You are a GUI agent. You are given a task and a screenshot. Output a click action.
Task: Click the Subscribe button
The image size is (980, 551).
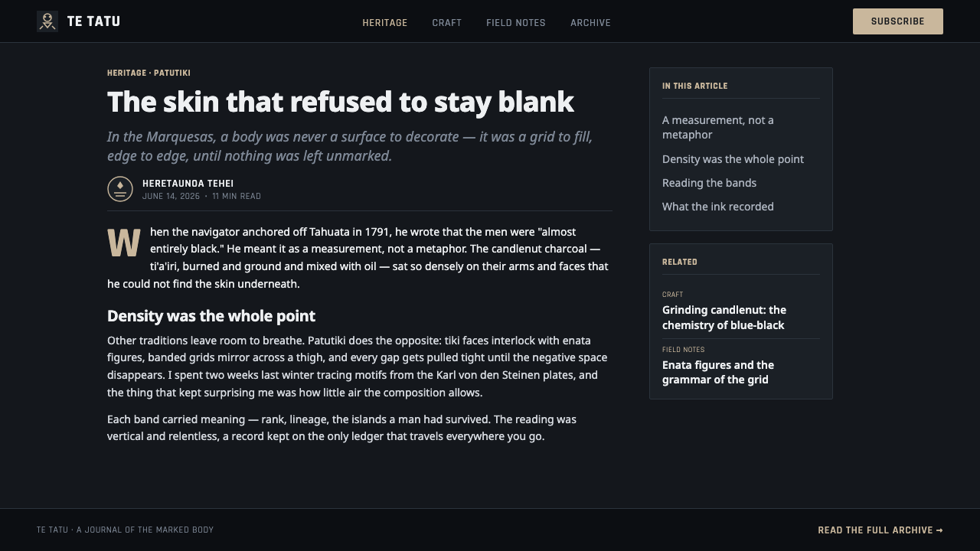click(x=898, y=21)
